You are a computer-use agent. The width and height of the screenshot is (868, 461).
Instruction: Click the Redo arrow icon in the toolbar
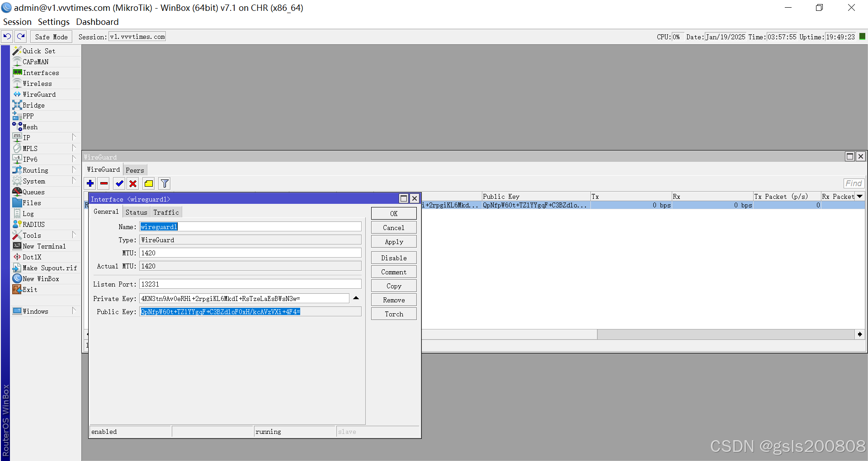tap(21, 37)
